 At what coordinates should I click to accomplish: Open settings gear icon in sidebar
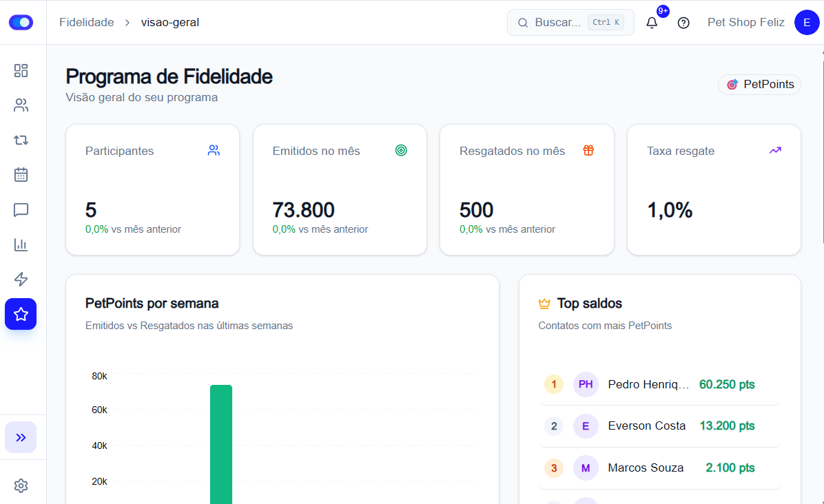(x=21, y=485)
